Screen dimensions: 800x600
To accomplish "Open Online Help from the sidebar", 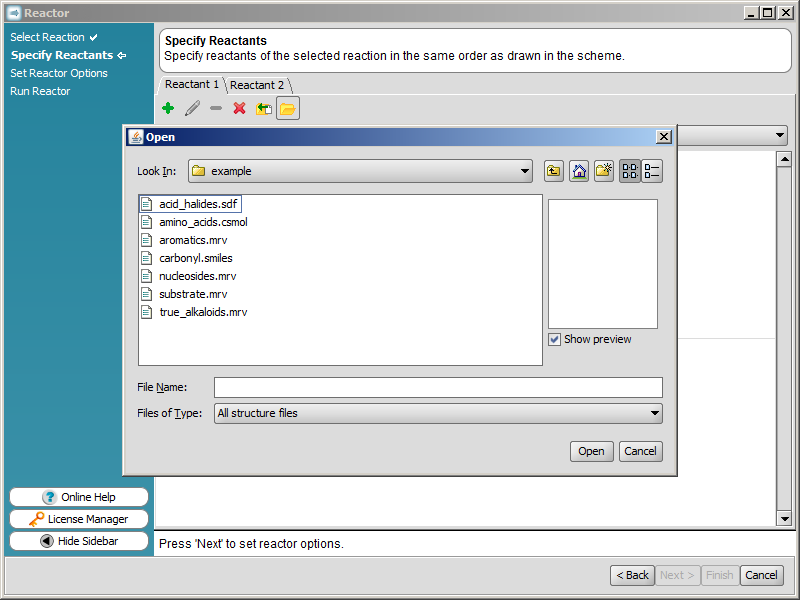I will (79, 497).
